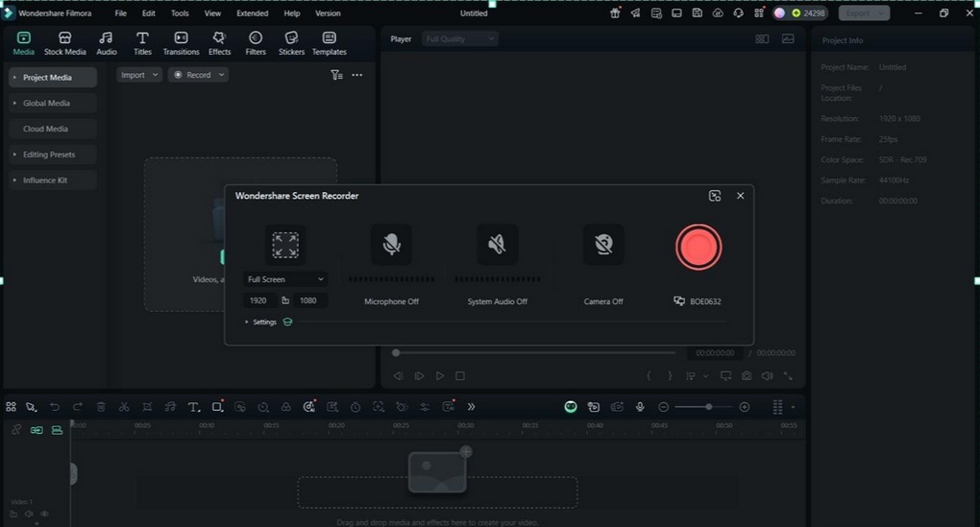Take a snapshot of the preview
Viewport: 980px width, 527px height.
747,376
